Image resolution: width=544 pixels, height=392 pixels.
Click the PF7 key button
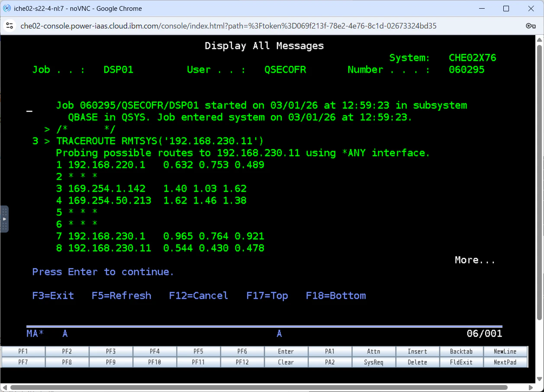pos(23,362)
